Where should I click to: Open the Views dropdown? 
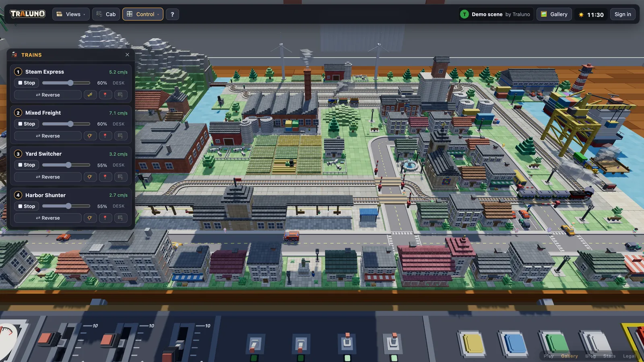[71, 14]
